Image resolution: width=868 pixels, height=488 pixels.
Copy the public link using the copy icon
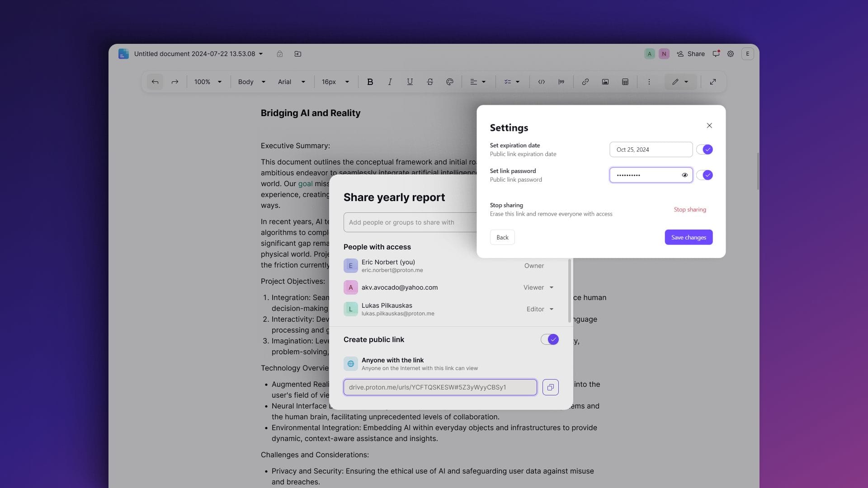(x=550, y=387)
